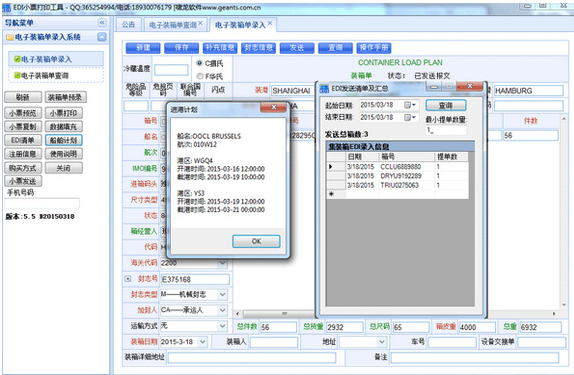Click OK in the 进港计划 dialog
The width and height of the screenshot is (574, 375).
[256, 241]
